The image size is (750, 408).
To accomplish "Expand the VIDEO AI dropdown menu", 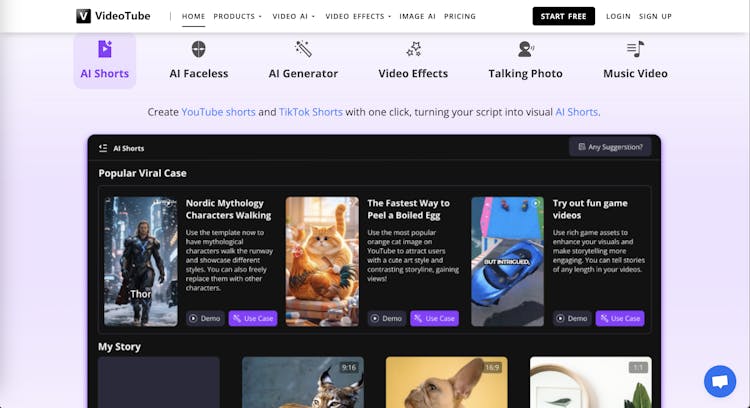I will coord(294,16).
